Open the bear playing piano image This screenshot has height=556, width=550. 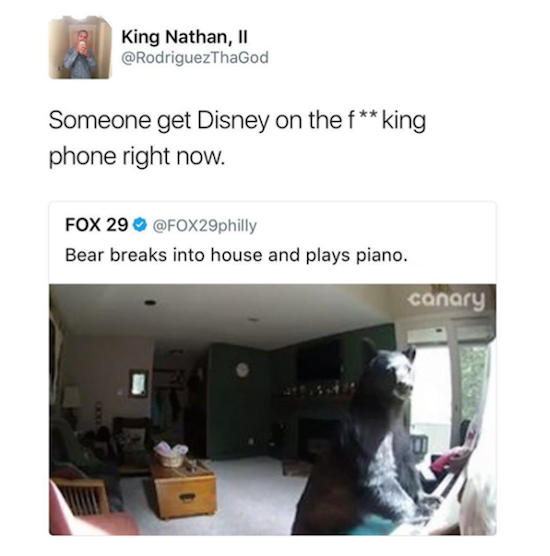(x=272, y=410)
